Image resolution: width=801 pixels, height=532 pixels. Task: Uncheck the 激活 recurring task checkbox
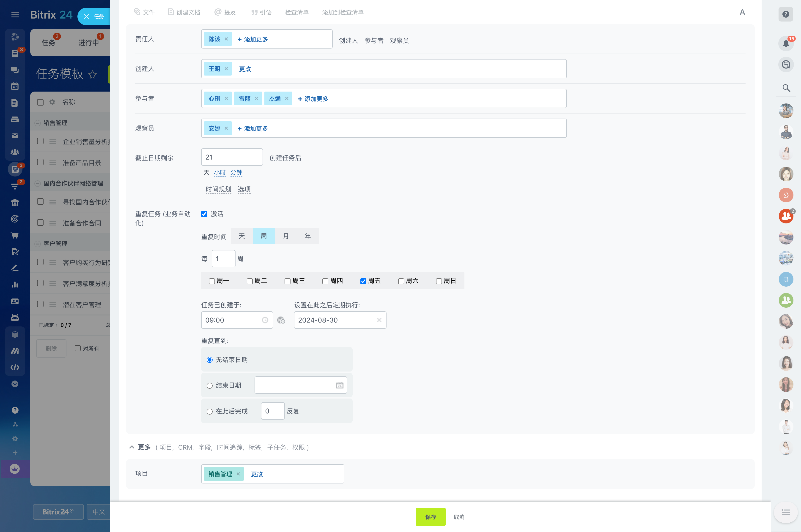pos(204,214)
